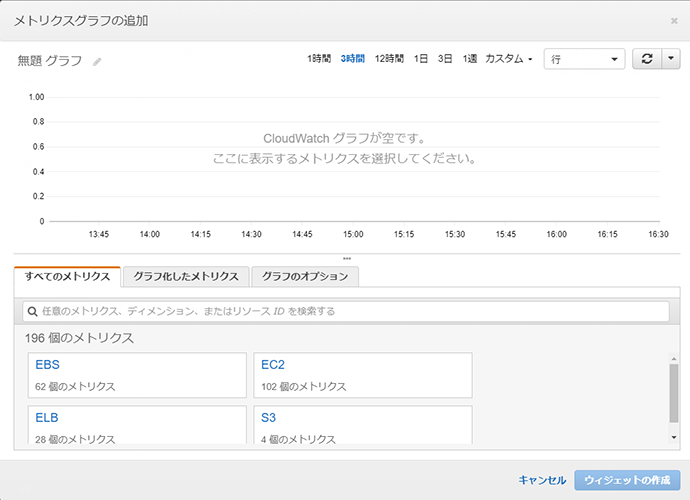Click the 102 個のメトリクス text under EC2
The height and width of the screenshot is (500, 690).
click(304, 386)
